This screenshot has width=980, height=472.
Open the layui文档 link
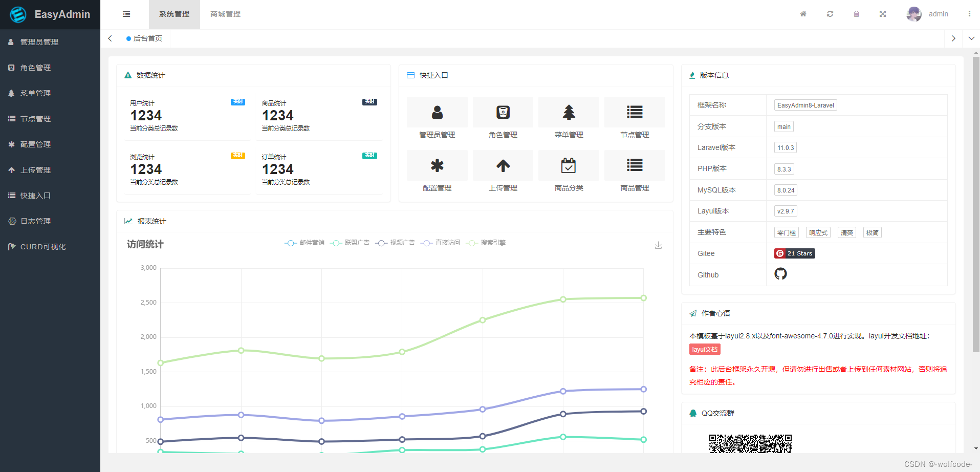(x=704, y=349)
